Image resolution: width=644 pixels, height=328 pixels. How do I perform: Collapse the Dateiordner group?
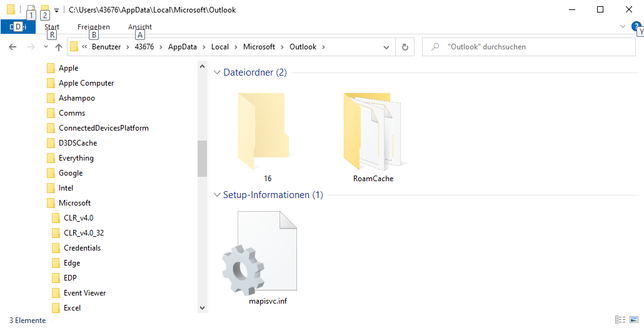217,72
